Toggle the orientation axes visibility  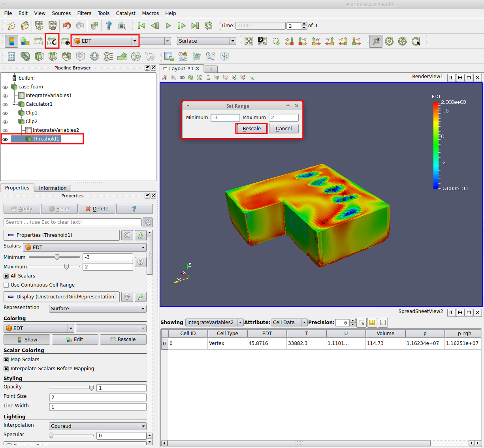click(375, 41)
